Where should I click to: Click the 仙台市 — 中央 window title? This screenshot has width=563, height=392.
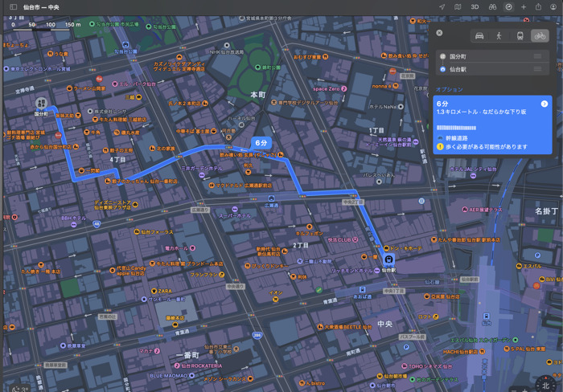coord(41,7)
